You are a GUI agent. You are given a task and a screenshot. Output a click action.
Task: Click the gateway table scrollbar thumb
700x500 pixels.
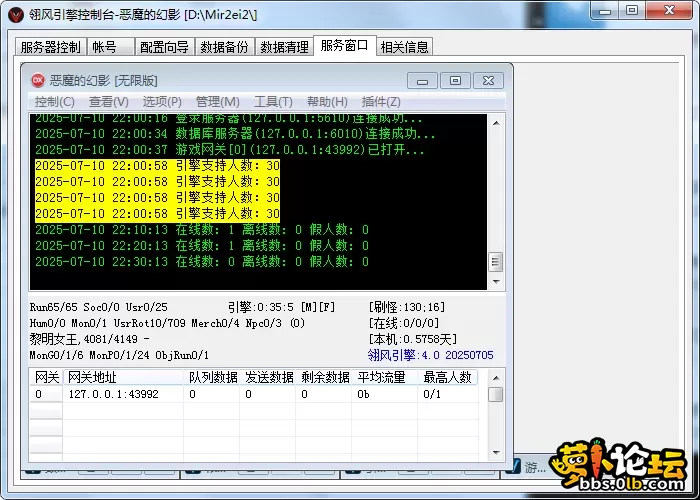tap(496, 395)
